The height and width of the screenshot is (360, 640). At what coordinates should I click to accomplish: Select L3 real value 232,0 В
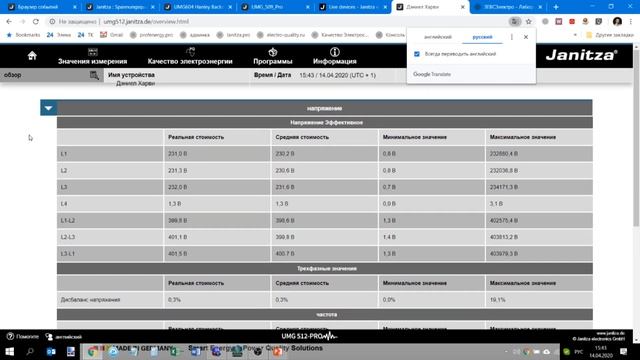coord(178,187)
